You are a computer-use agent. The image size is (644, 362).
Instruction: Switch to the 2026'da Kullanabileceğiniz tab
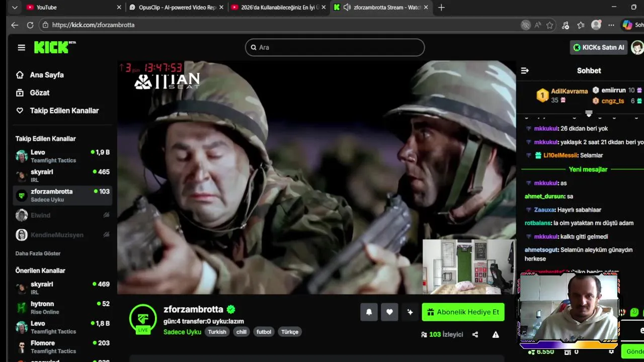278,7
